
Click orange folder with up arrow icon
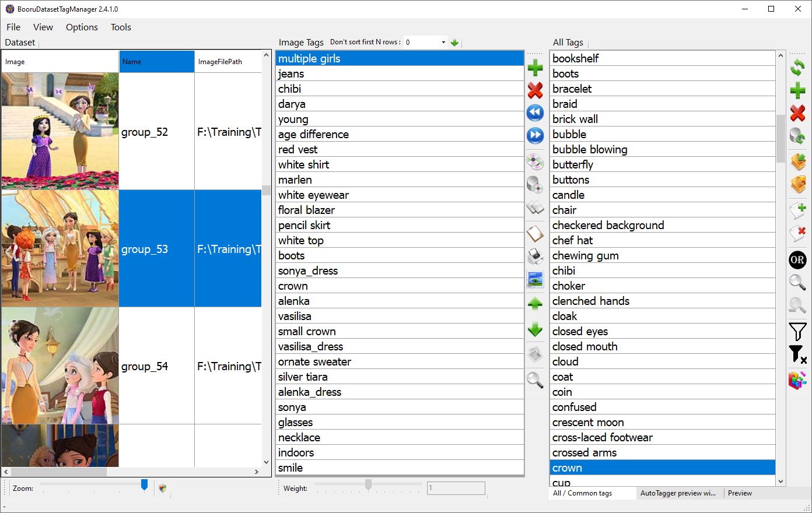[797, 184]
